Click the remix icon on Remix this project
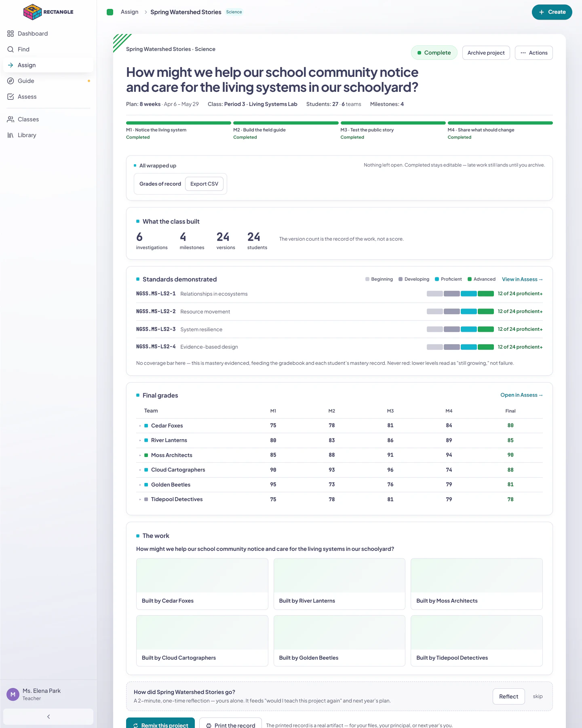The height and width of the screenshot is (728, 582). [136, 726]
